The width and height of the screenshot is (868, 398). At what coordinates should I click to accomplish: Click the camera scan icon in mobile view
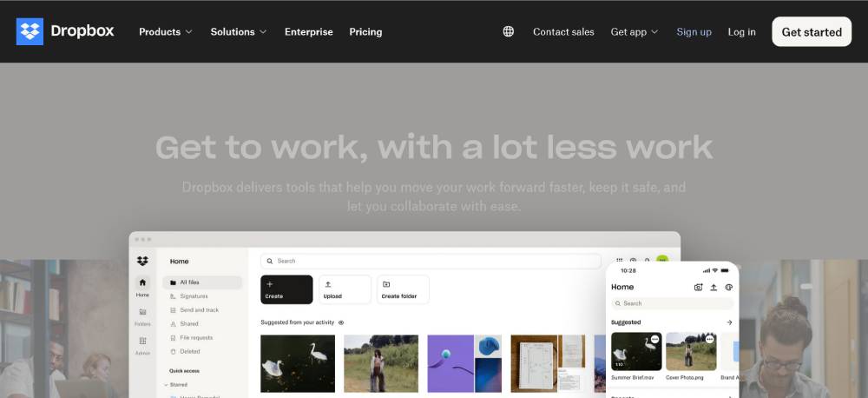[x=698, y=287]
